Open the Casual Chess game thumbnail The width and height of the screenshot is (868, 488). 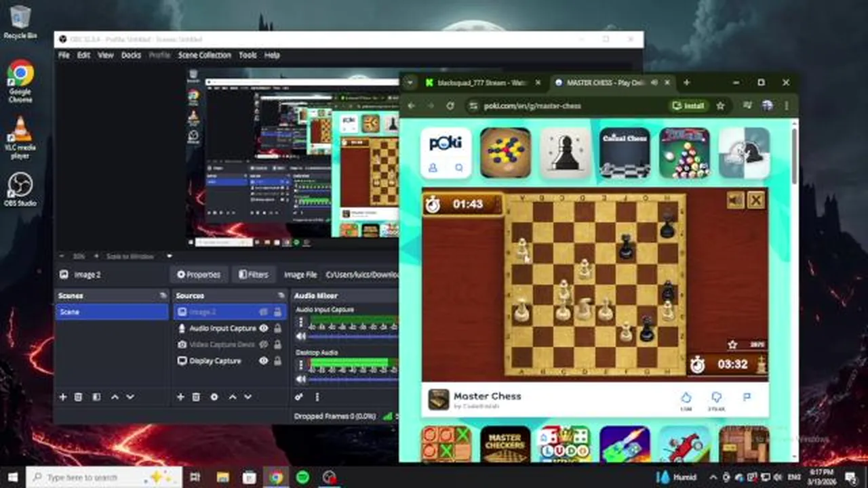[625, 153]
